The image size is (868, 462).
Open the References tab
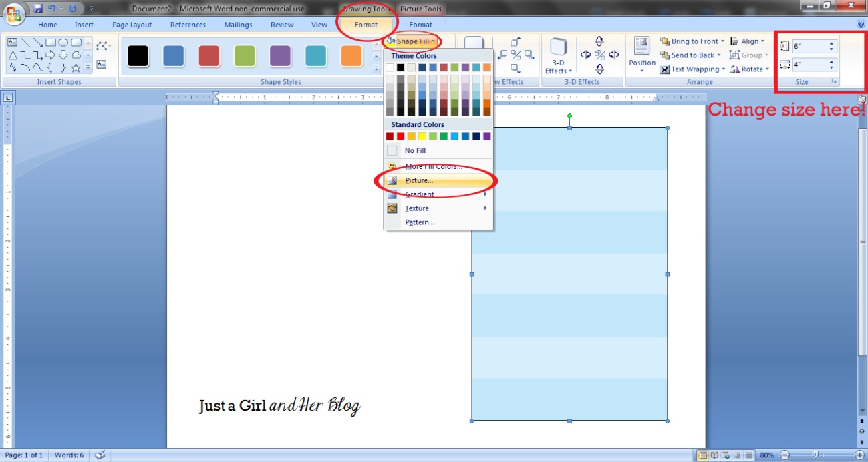click(188, 25)
